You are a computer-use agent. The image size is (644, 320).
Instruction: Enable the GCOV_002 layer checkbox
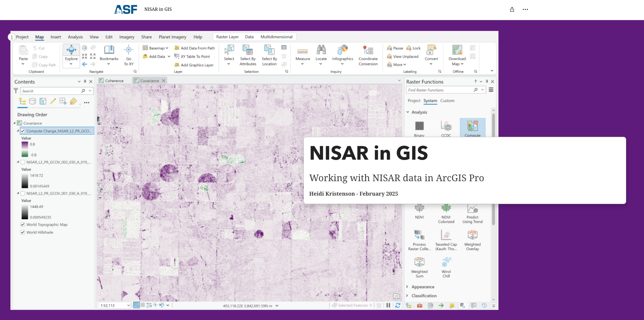23,162
